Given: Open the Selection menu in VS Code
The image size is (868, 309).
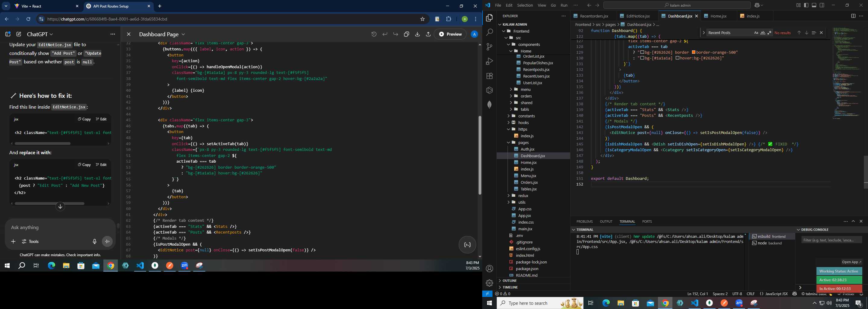Looking at the screenshot, I should point(525,5).
